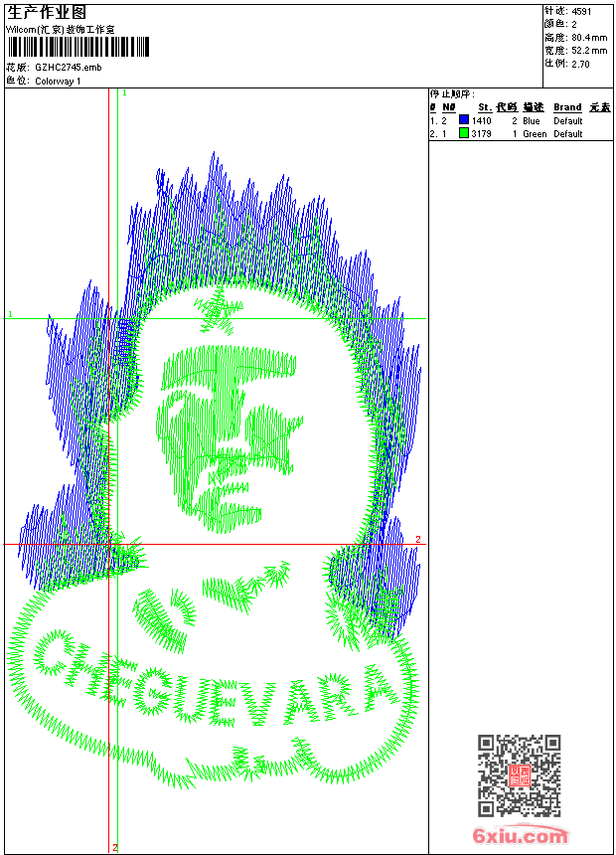Click the stitch count value 4591
This screenshot has height=855, width=616.
(581, 12)
